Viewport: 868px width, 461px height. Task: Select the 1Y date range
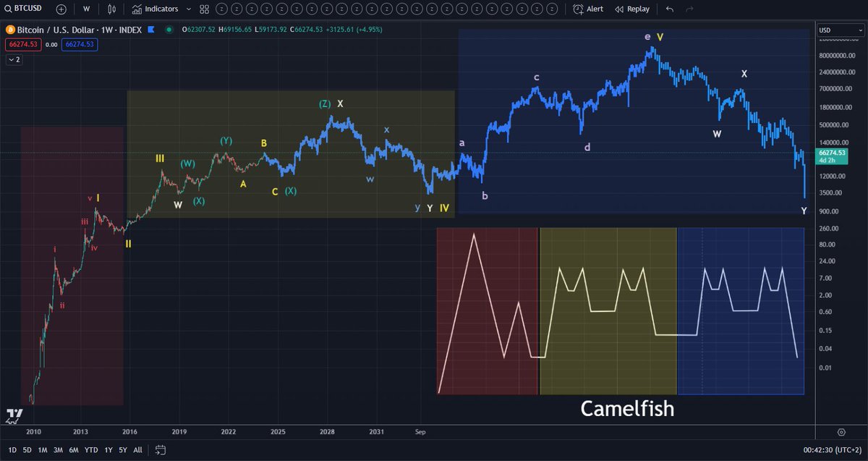coord(109,450)
